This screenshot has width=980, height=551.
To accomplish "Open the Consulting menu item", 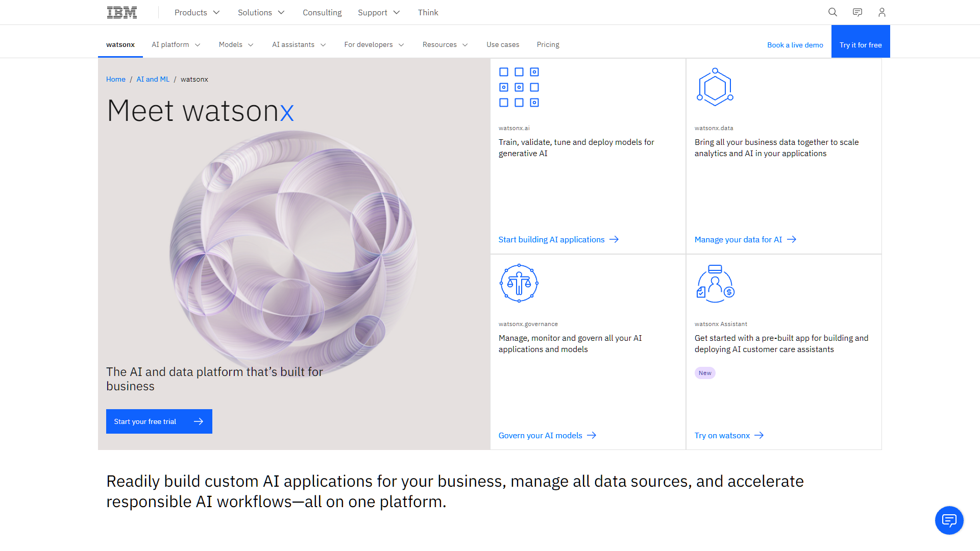I will 322,12.
